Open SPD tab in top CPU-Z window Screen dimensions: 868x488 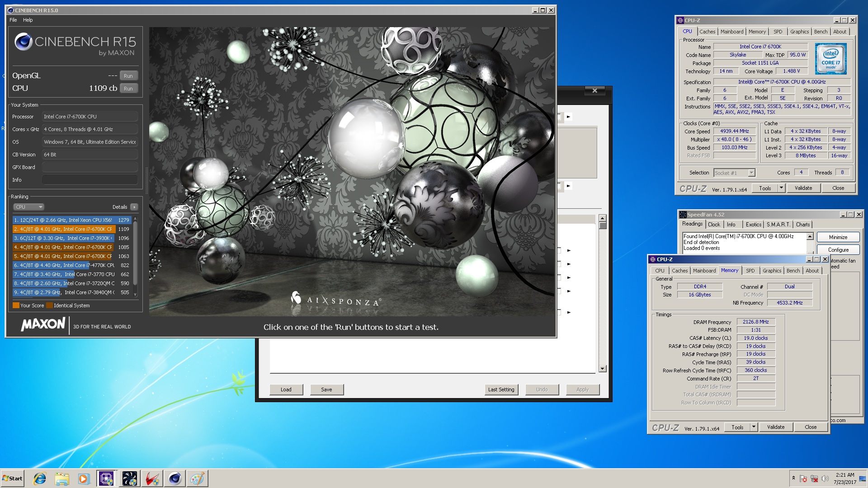coord(778,32)
